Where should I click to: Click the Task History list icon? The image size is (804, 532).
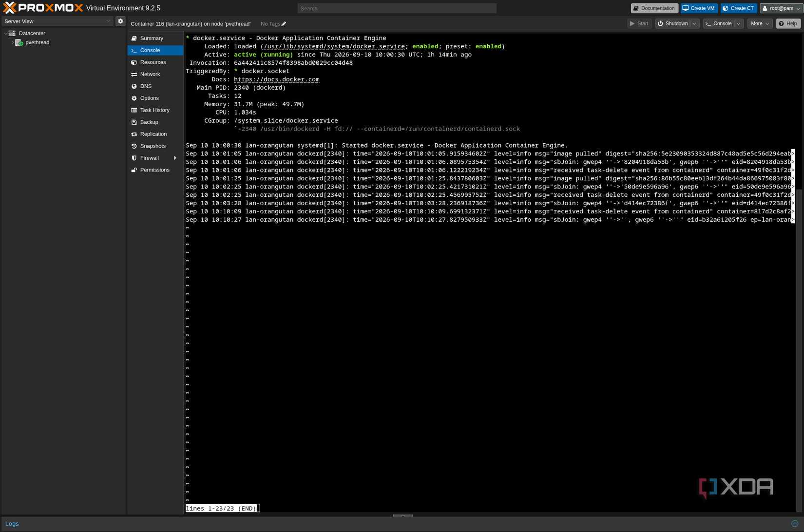click(134, 110)
